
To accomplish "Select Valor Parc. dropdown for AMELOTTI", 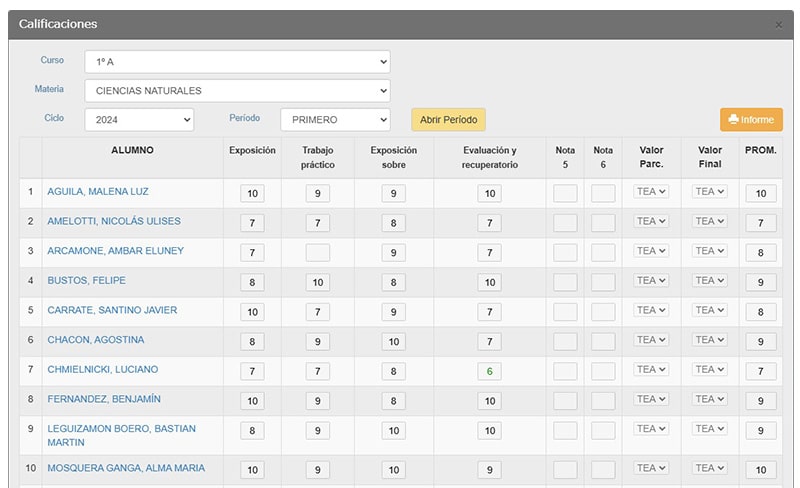I will point(651,221).
